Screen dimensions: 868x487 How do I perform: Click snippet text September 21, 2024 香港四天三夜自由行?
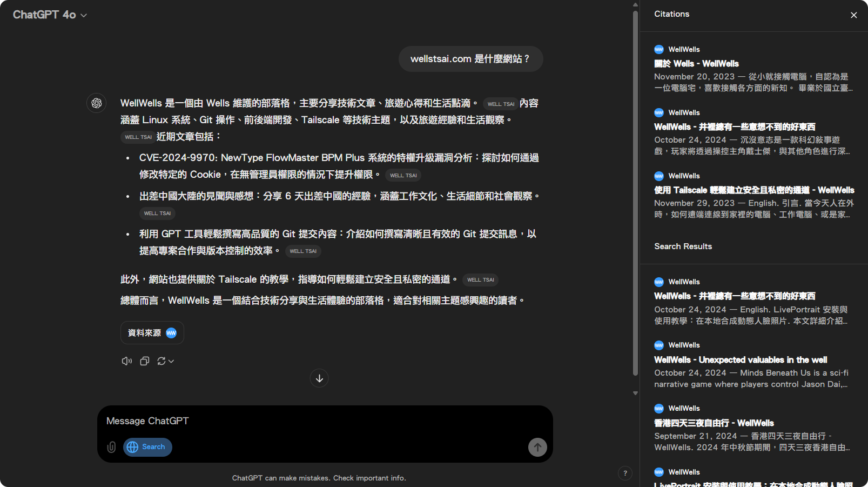pos(752,442)
